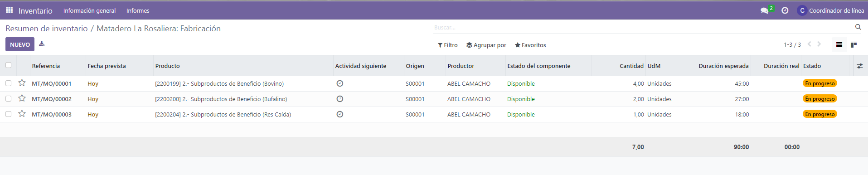Click product Subproductos de Beneficio (Bufalino)
The image size is (868, 175).
coord(221,99)
